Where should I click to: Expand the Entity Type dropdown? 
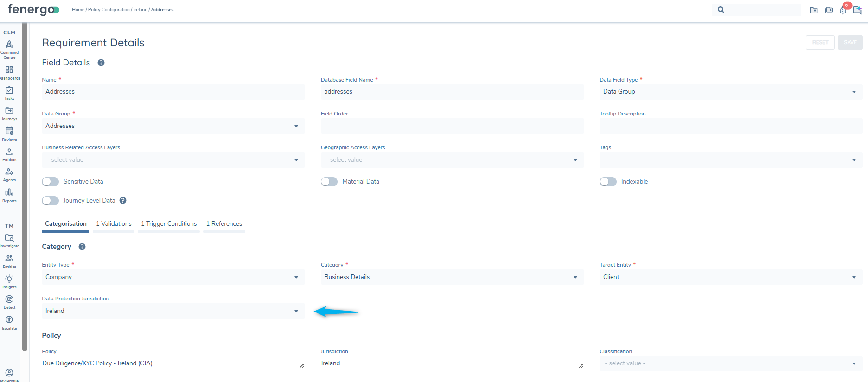173,277
